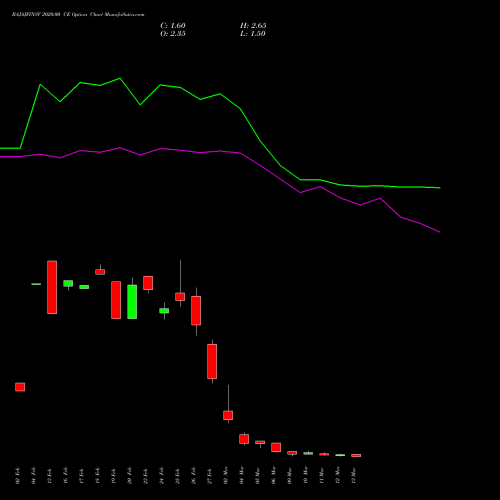Click the right end of the purple line

[x=440, y=232]
